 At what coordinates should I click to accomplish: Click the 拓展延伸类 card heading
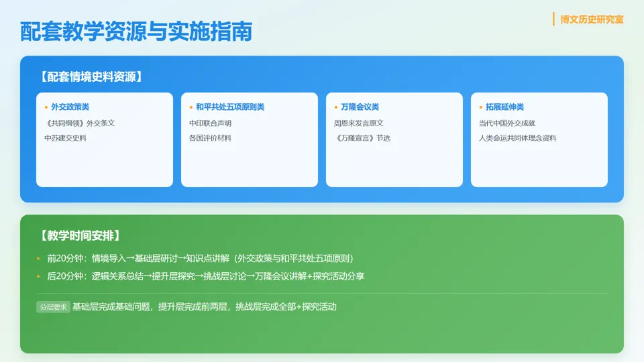(x=504, y=107)
